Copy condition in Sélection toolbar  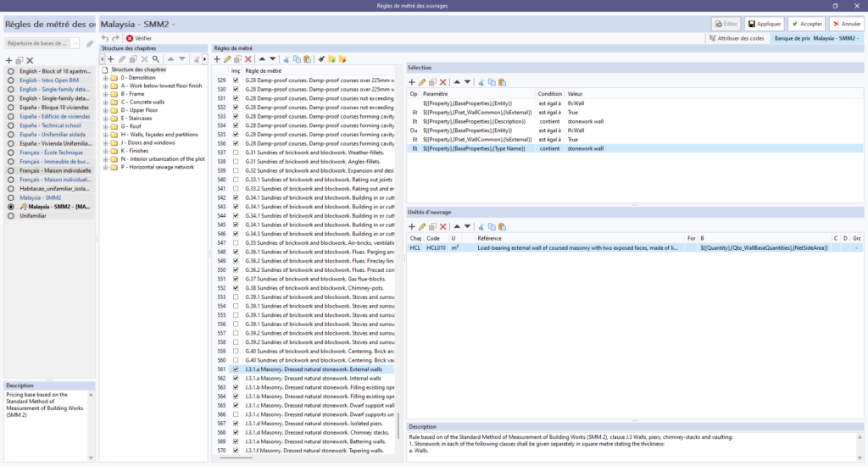492,82
